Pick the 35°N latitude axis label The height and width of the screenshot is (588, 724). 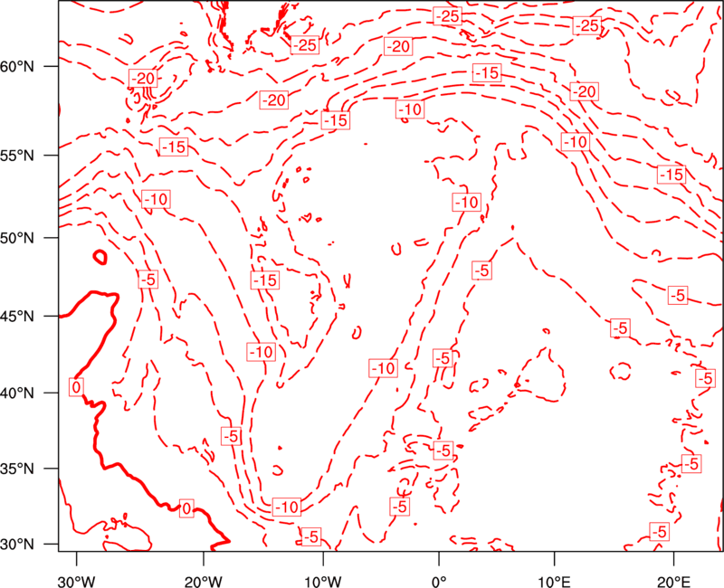tap(17, 469)
